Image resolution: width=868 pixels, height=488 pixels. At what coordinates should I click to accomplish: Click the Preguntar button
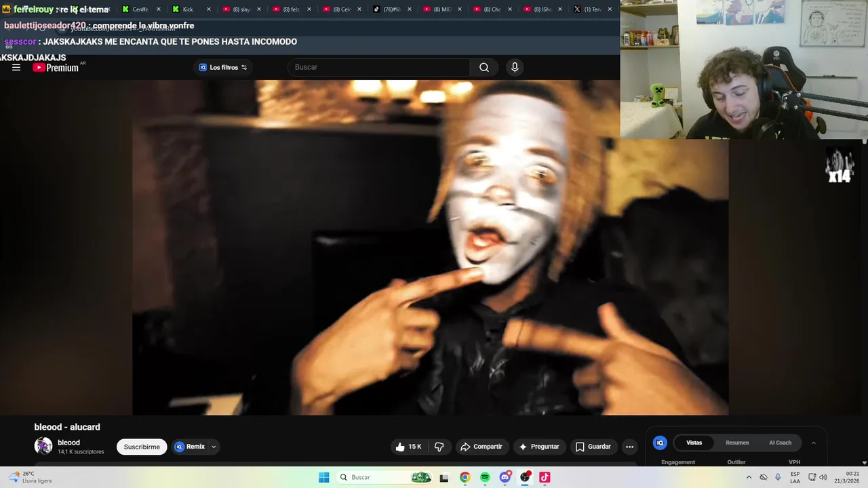point(539,447)
